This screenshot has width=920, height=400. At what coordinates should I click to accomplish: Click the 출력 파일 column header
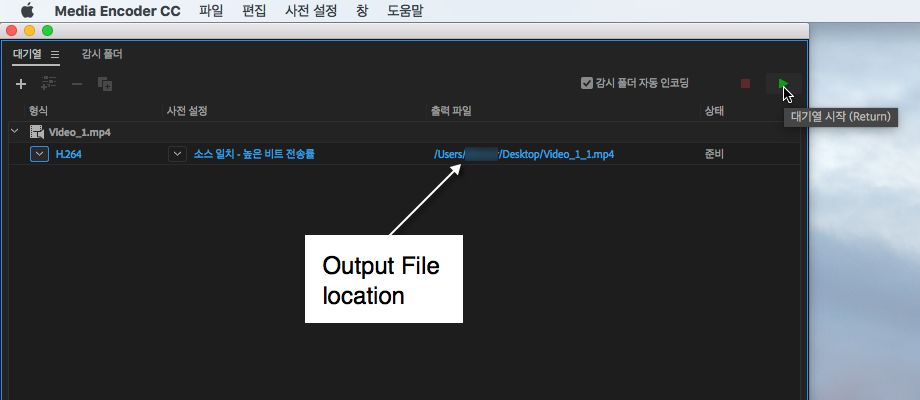coord(451,111)
